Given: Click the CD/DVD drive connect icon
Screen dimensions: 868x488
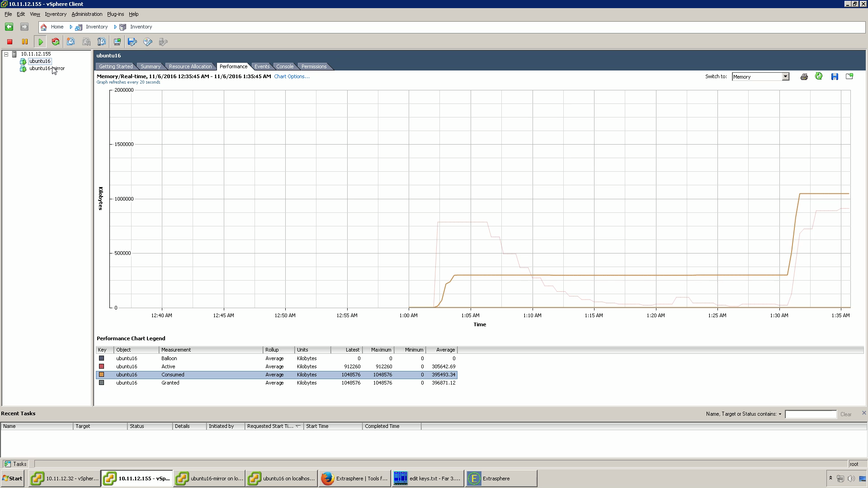Looking at the screenshot, I should pos(148,42).
